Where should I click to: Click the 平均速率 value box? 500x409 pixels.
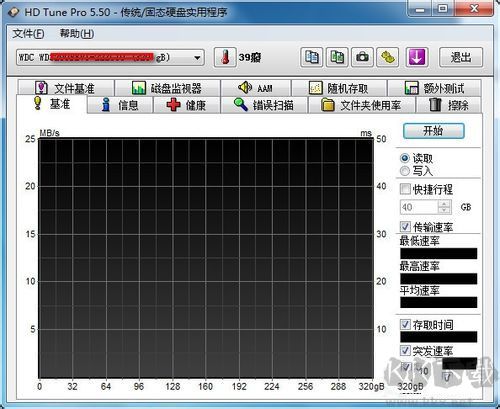click(439, 302)
